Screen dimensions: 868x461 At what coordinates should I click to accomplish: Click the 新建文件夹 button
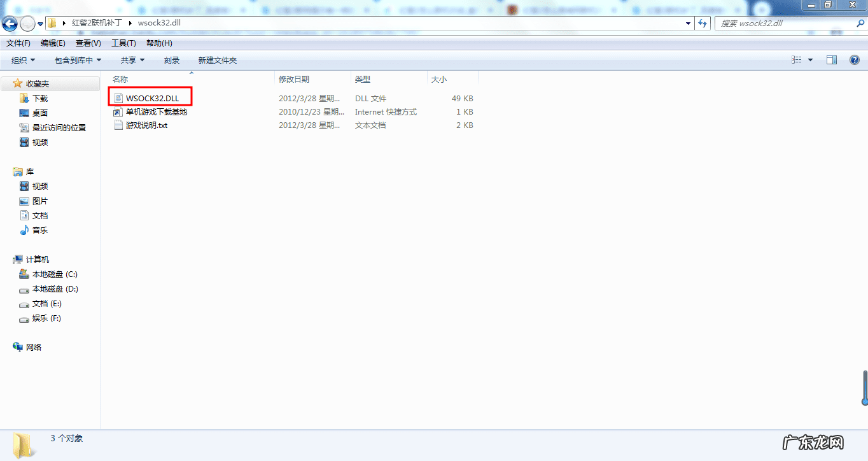pyautogui.click(x=217, y=60)
